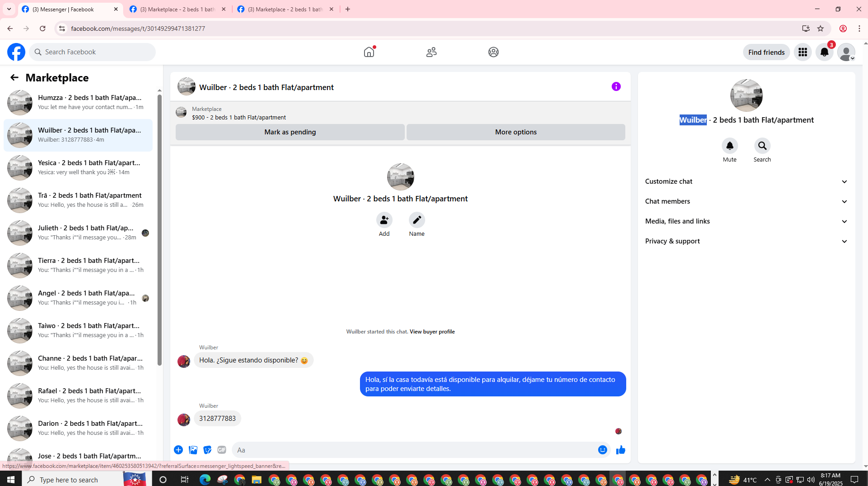Expand Chat members section

(x=747, y=201)
